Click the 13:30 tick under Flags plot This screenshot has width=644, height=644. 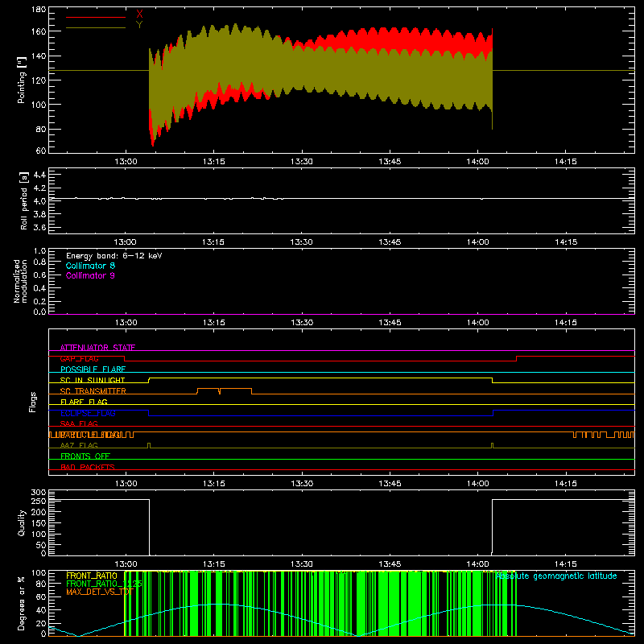click(301, 484)
